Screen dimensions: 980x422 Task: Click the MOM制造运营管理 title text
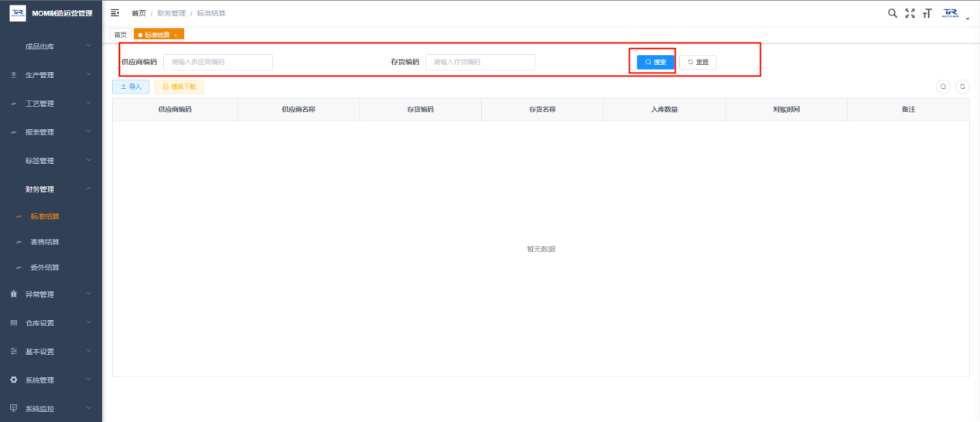click(x=62, y=13)
